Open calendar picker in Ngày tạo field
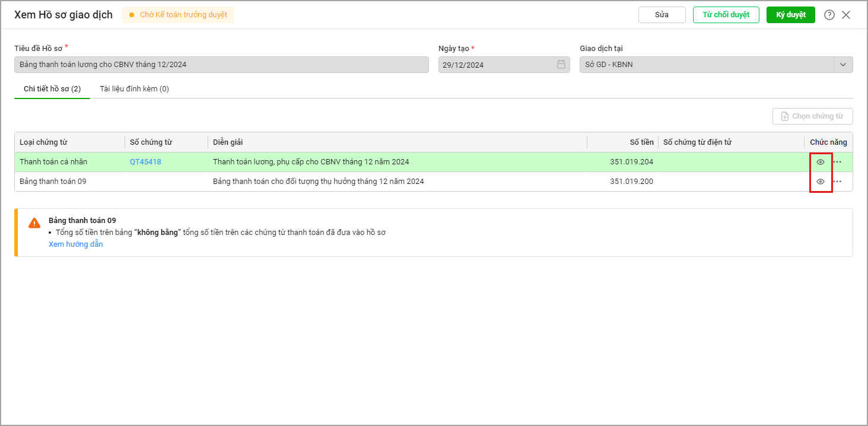This screenshot has width=868, height=426. (561, 65)
